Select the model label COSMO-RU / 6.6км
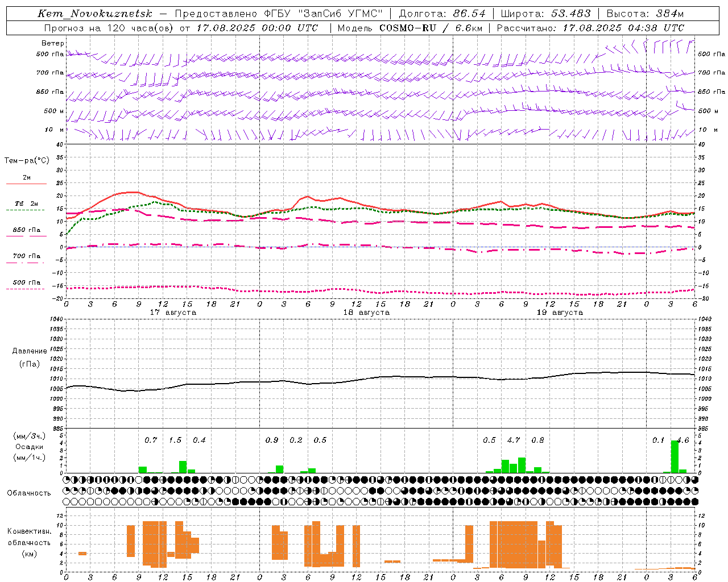 click(431, 28)
